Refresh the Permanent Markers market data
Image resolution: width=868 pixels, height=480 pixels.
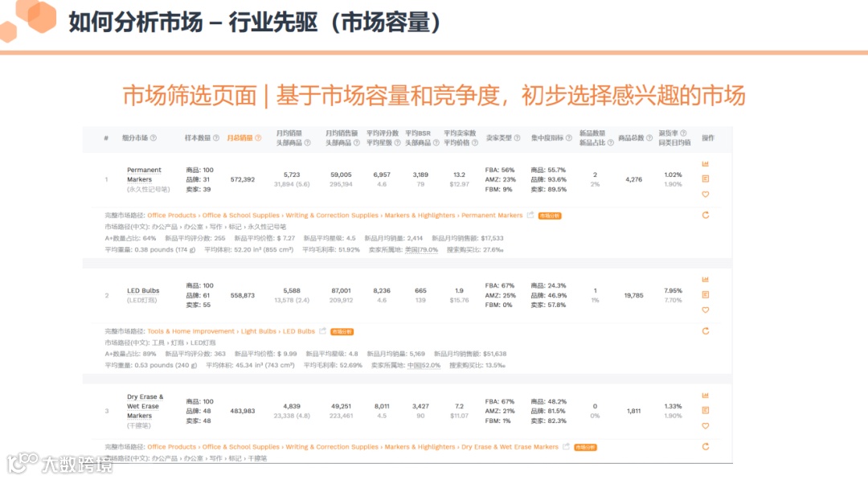coord(706,215)
